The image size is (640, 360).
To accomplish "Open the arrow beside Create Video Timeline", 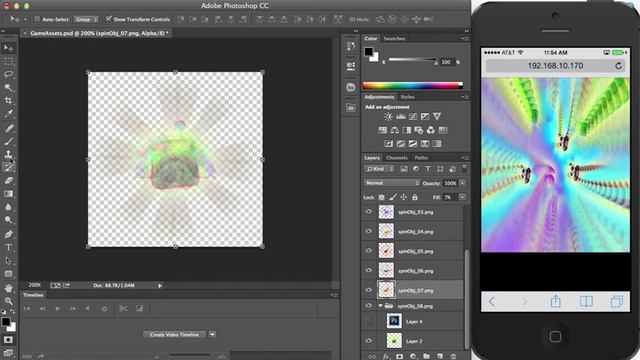I will (x=213, y=335).
